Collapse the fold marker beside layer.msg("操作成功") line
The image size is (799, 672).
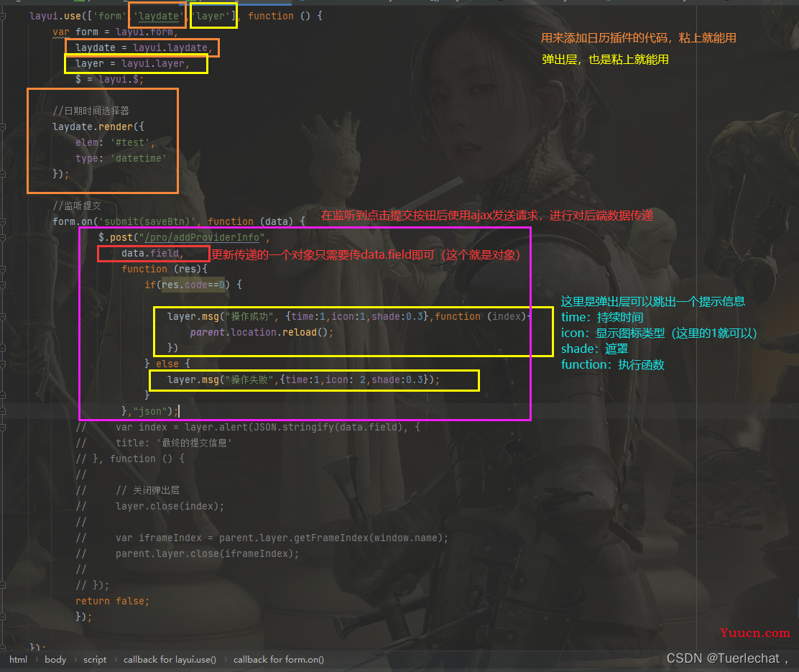coord(3,317)
